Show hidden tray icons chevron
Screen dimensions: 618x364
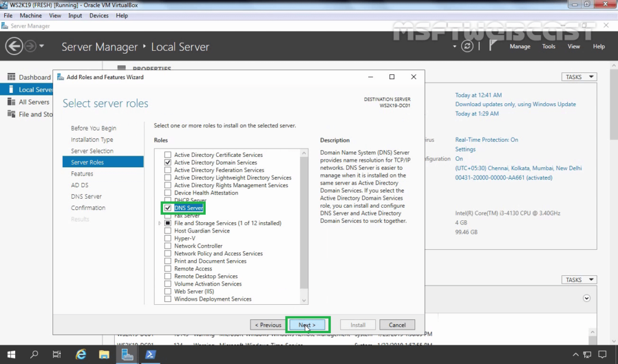click(x=575, y=354)
